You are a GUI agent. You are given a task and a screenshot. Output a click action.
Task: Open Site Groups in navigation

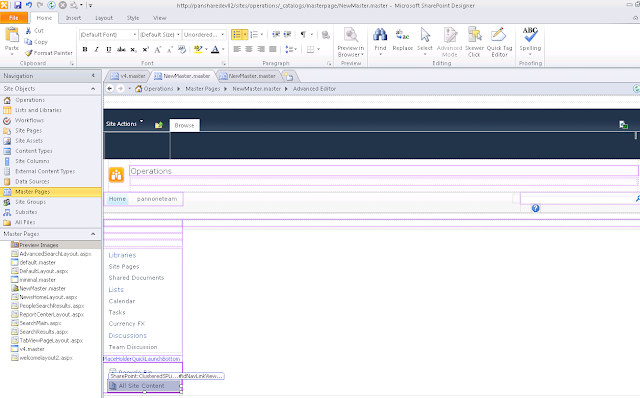(30, 202)
